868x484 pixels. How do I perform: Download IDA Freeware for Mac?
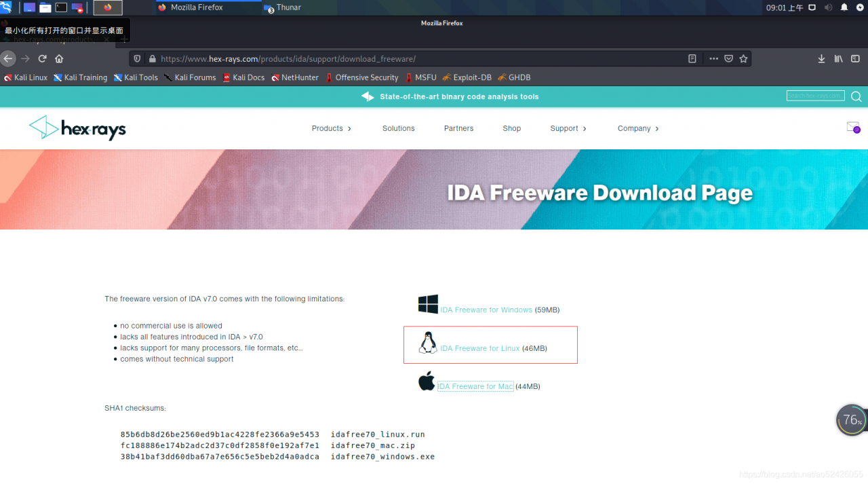(475, 387)
